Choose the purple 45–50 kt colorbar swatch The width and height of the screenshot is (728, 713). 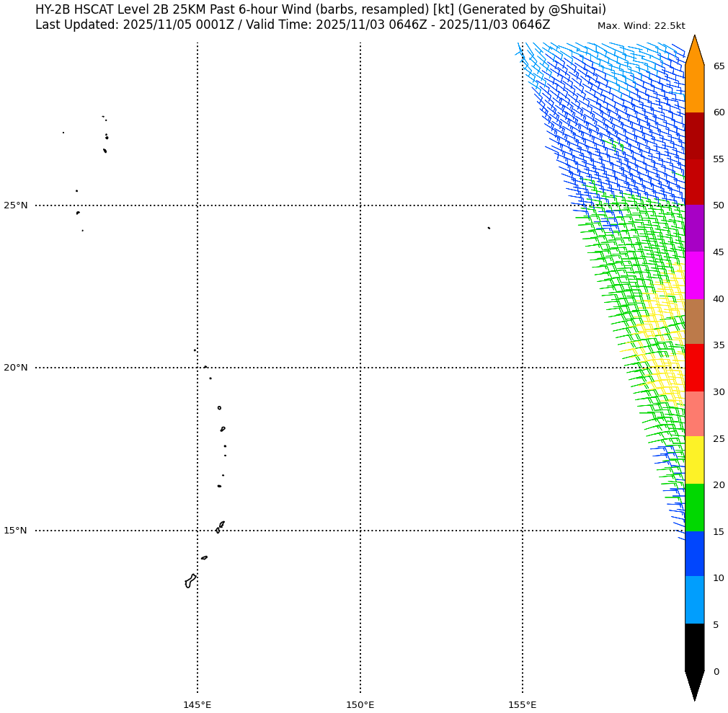(694, 229)
